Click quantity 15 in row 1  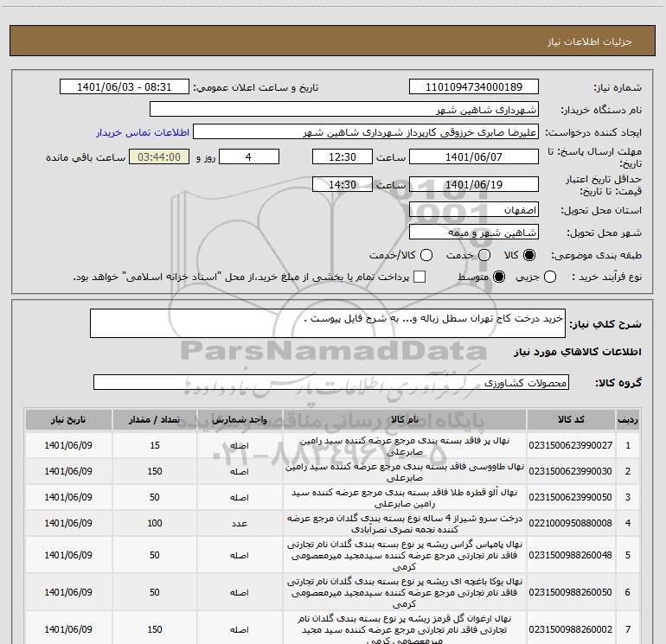coord(155,445)
